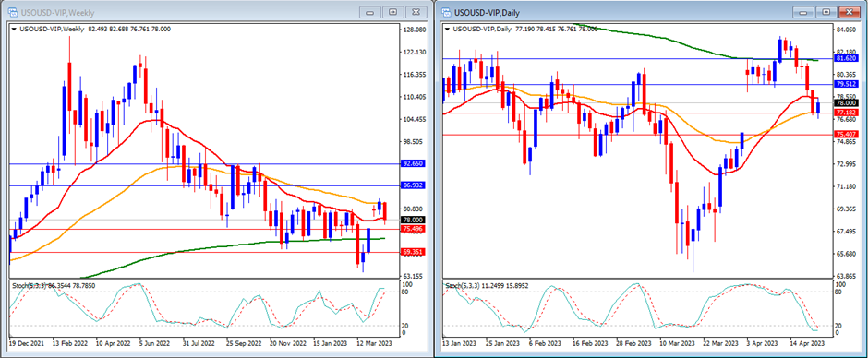Select the 86.932 resistance level label

(x=413, y=185)
